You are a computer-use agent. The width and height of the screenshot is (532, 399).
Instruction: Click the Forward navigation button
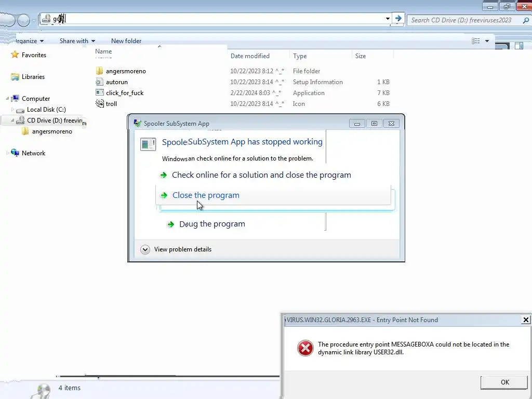click(x=23, y=20)
